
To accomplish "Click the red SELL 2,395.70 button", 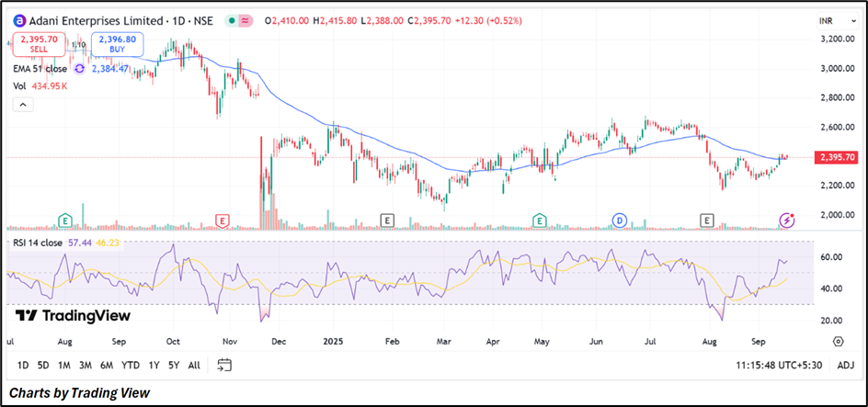I will tap(40, 44).
